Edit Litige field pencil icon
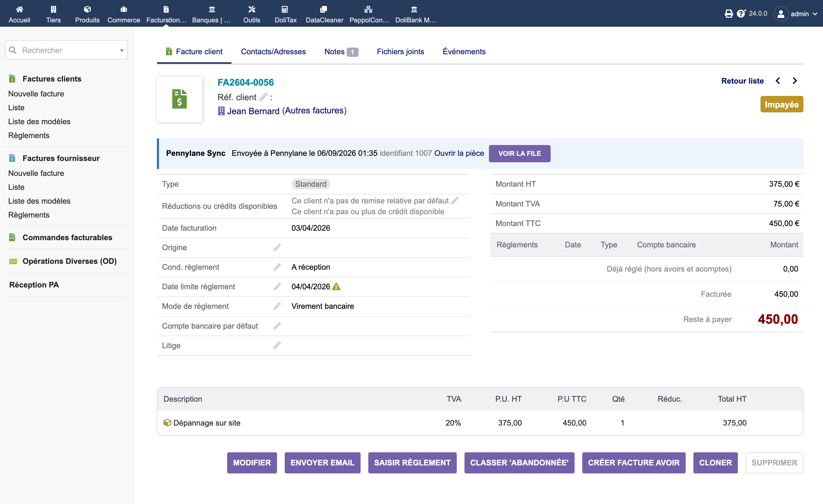This screenshot has height=504, width=823. [x=277, y=345]
